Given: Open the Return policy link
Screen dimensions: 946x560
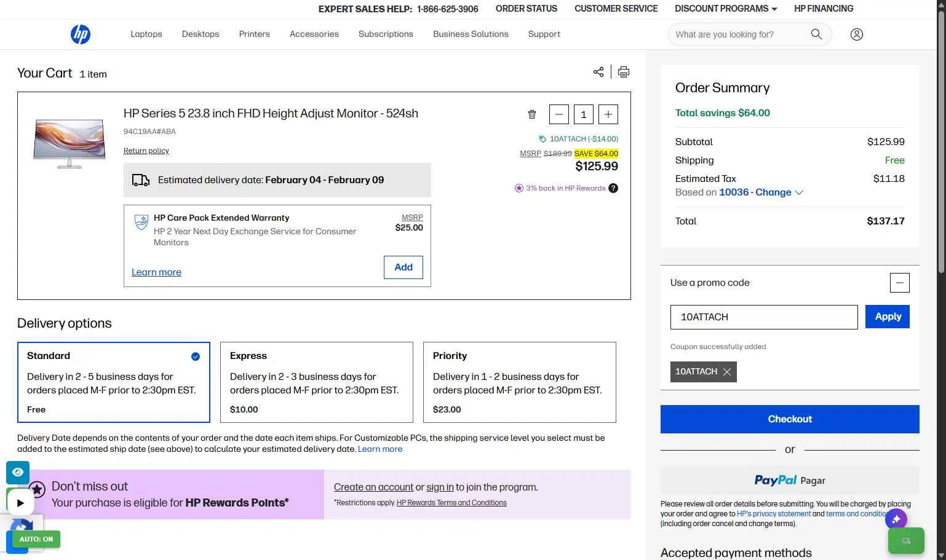Looking at the screenshot, I should pos(146,151).
